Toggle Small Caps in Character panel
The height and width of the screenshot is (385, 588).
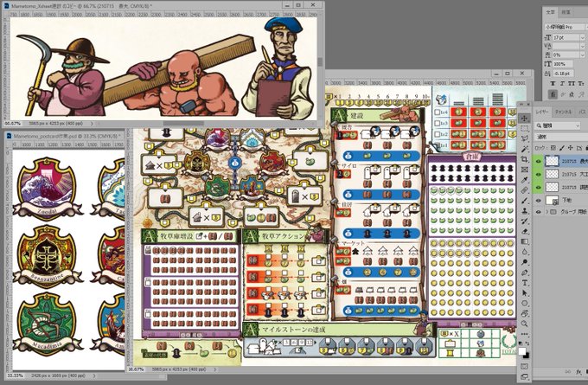click(x=580, y=83)
